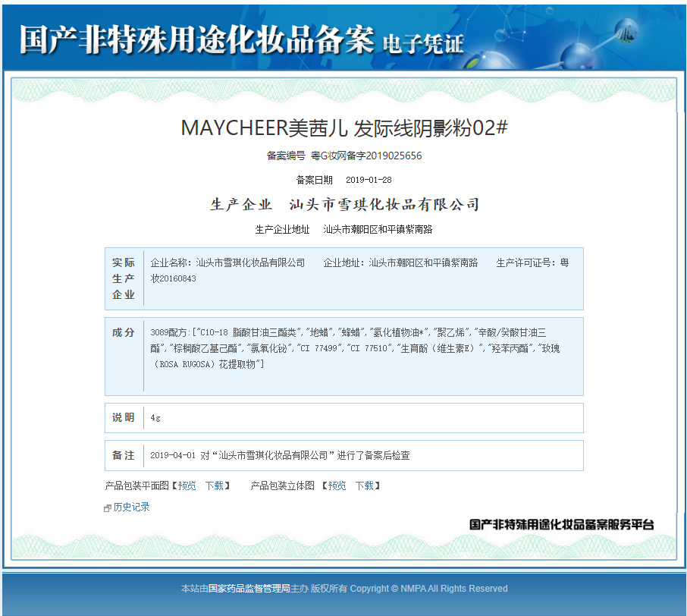Screen dimensions: 687x616
Task: Click manufacturer name 汕头市雪琪化妆品有限公司 heading
Action: pos(384,204)
